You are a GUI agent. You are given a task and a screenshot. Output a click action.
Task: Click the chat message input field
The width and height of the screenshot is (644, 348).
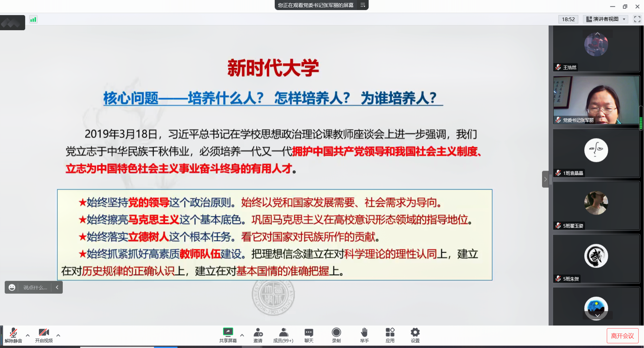coord(35,287)
